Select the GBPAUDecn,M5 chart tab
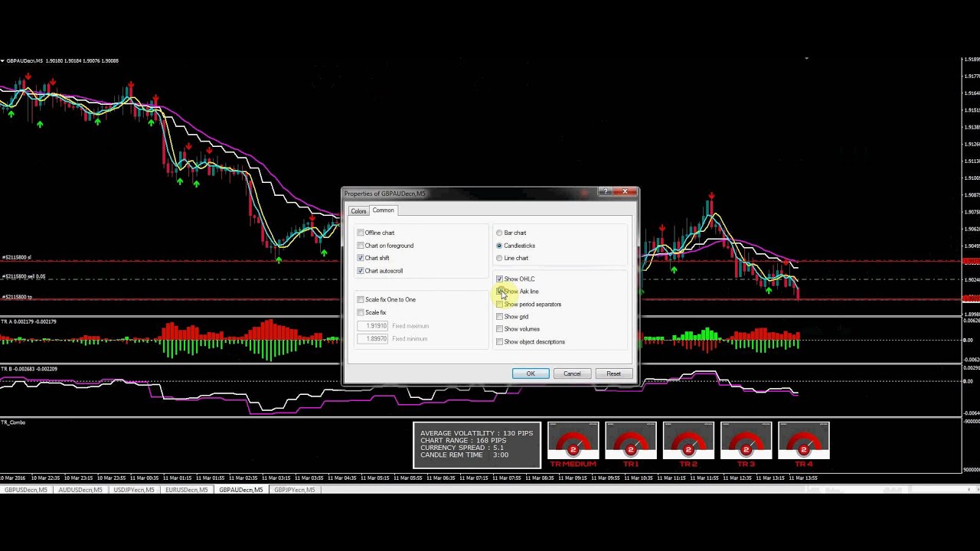 (x=241, y=490)
